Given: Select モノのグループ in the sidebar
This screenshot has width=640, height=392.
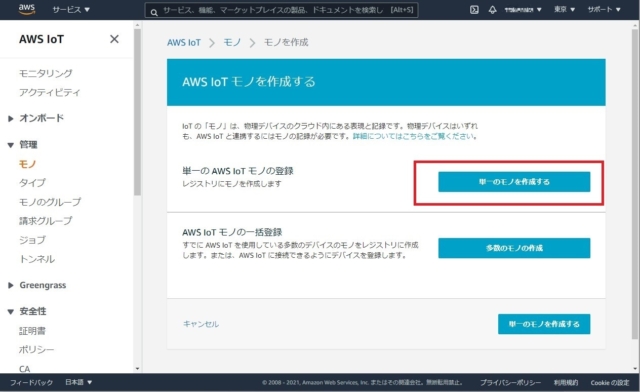Looking at the screenshot, I should (50, 202).
